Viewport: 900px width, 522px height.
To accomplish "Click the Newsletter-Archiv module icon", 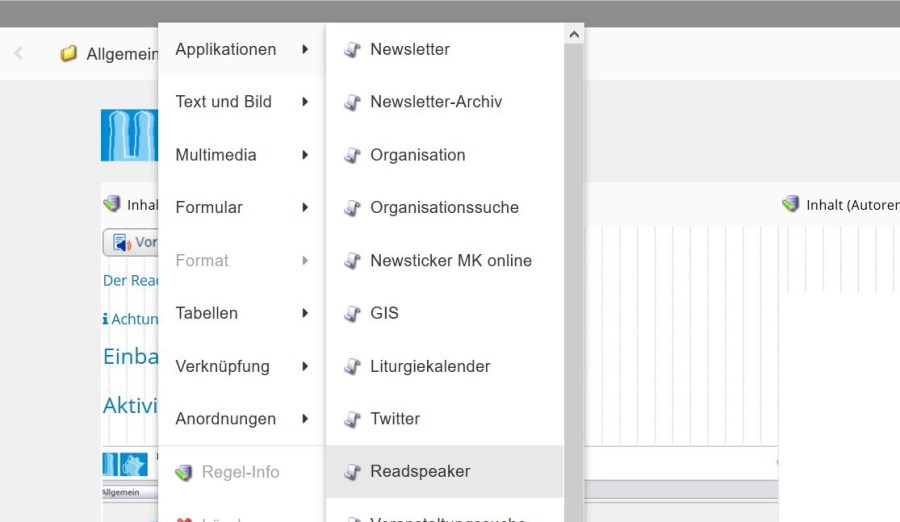I will (352, 102).
